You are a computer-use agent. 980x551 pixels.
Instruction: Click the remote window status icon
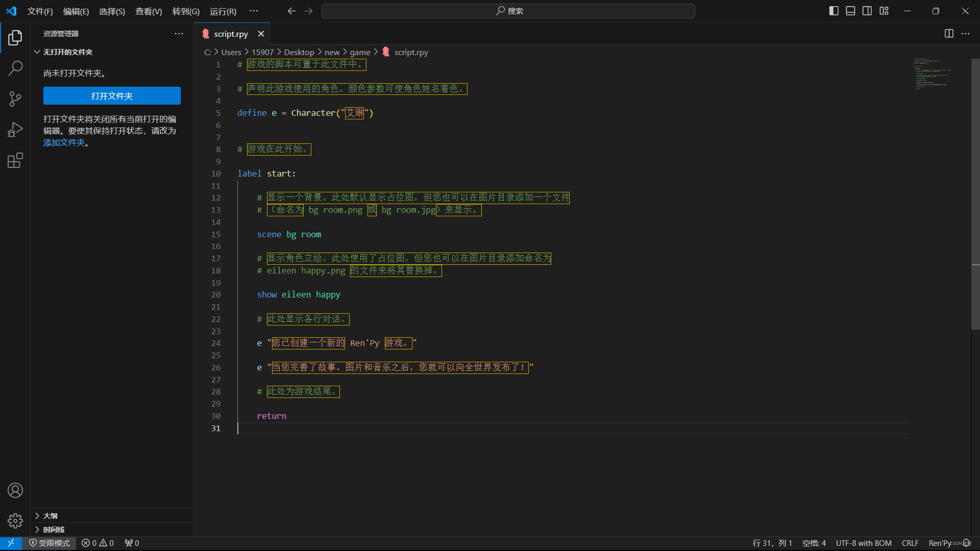11,543
